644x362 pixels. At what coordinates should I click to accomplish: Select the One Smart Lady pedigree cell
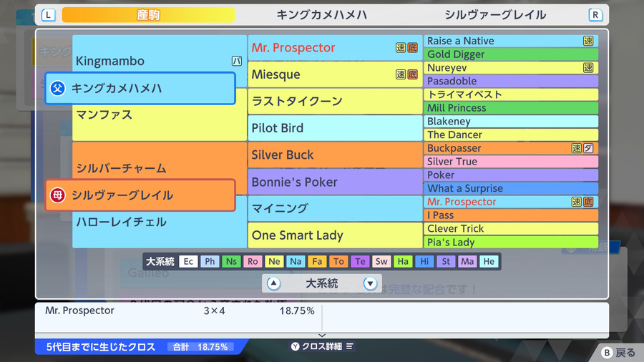(x=335, y=235)
